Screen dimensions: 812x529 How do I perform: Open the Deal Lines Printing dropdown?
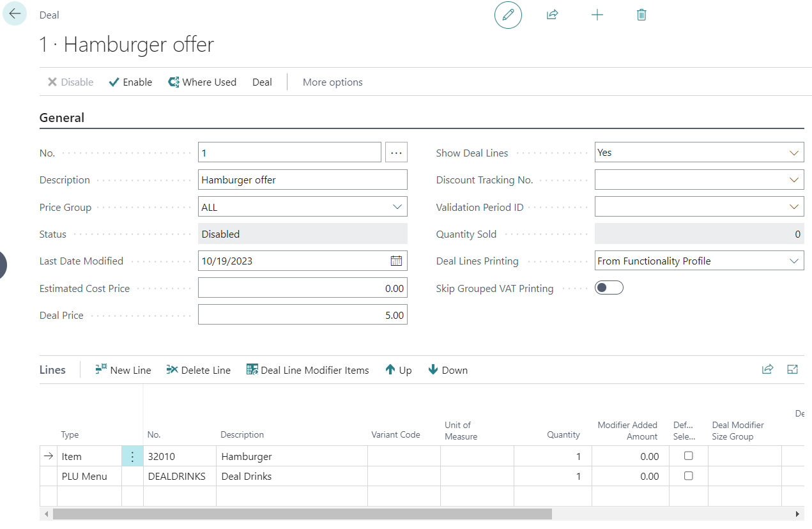[x=794, y=261]
